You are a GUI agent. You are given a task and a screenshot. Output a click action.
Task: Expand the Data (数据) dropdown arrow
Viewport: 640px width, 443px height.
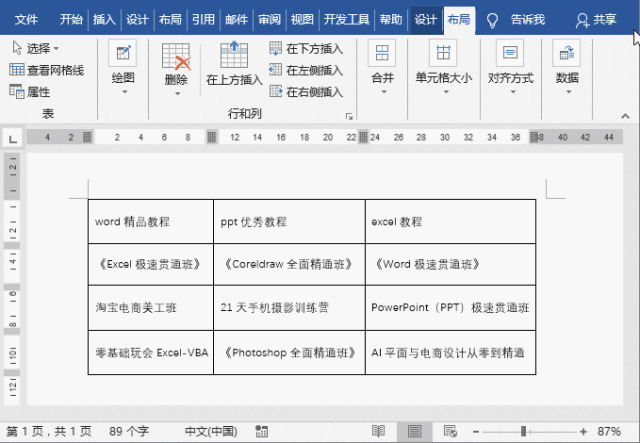pyautogui.click(x=569, y=92)
